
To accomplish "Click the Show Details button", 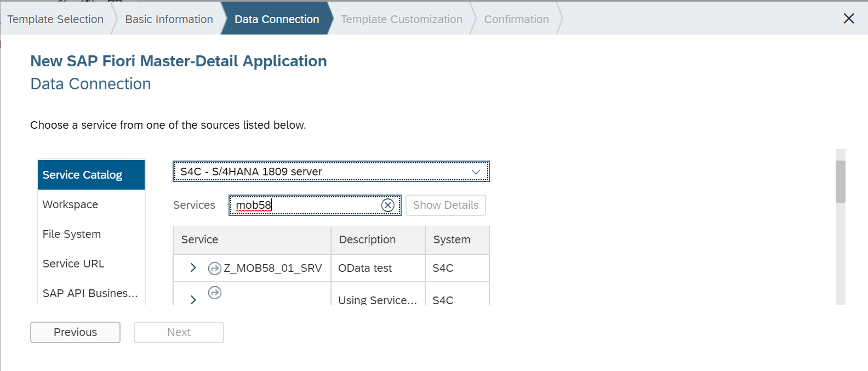I will pyautogui.click(x=446, y=205).
